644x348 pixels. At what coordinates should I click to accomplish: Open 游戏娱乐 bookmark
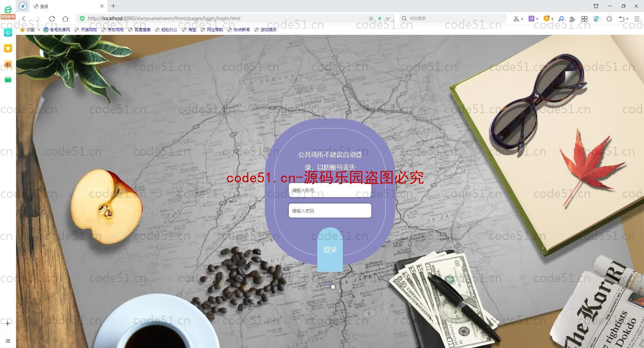(x=266, y=30)
